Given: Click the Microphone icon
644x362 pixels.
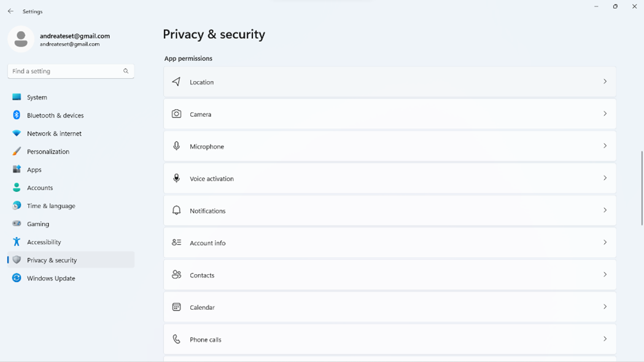Looking at the screenshot, I should [176, 146].
